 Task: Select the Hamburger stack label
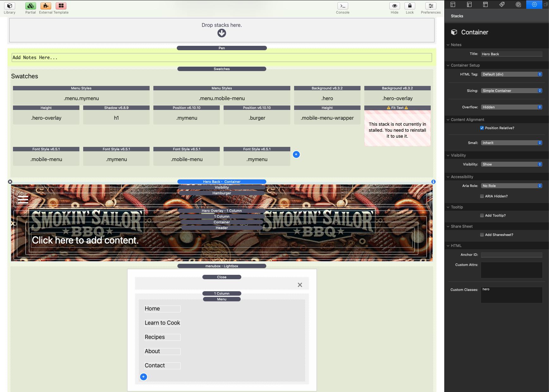222,193
